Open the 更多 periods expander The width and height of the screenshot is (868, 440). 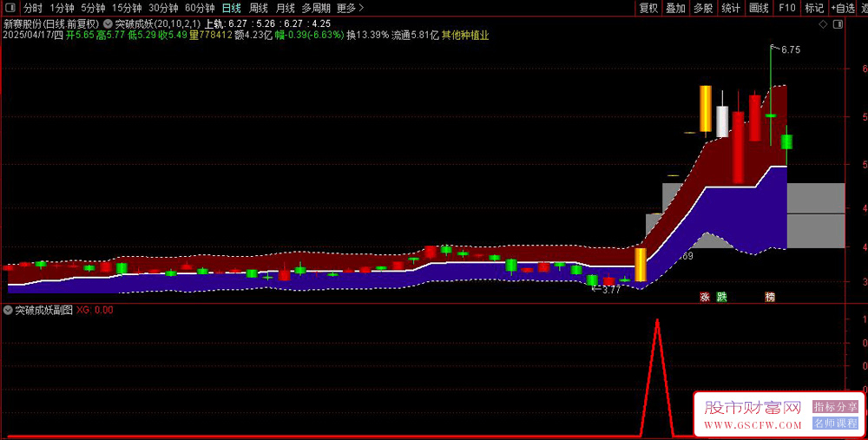point(351,8)
